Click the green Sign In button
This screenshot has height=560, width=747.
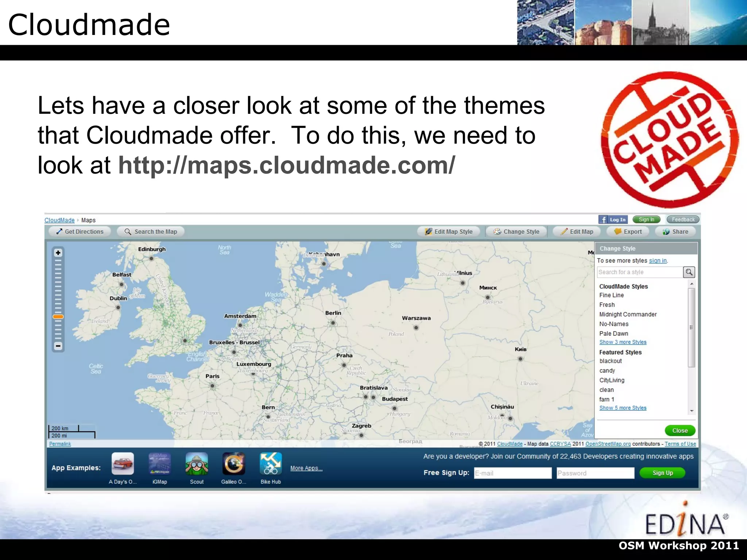click(x=646, y=219)
